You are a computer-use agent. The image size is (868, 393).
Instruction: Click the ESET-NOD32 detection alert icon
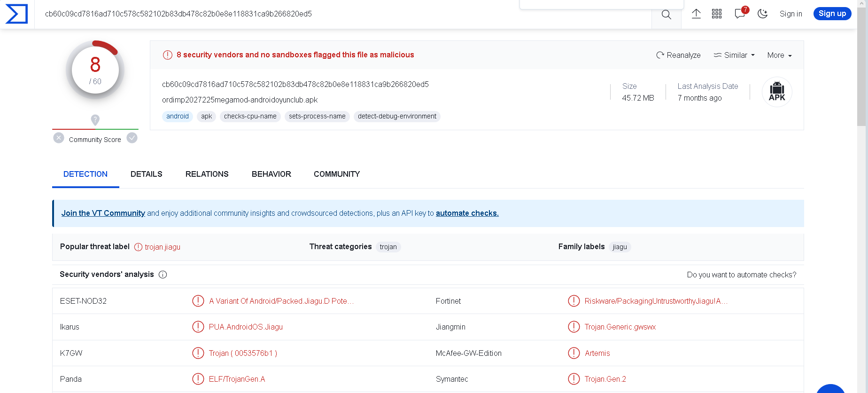(198, 301)
